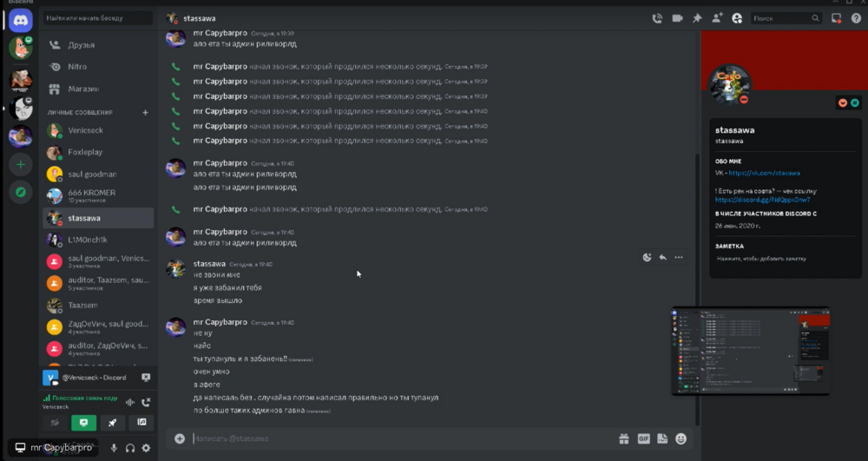Open Discord home direct messages
The image size is (868, 461).
21,21
